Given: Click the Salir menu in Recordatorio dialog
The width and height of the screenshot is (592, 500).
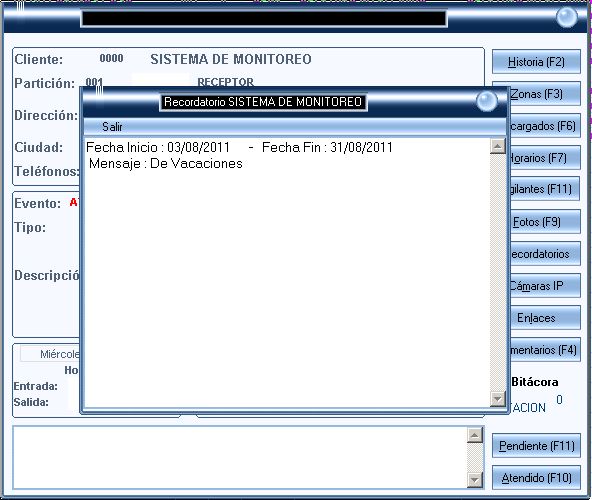Looking at the screenshot, I should 112,127.
